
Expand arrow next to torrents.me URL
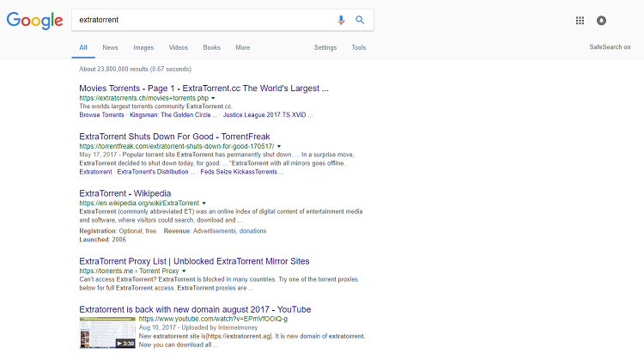tap(184, 271)
